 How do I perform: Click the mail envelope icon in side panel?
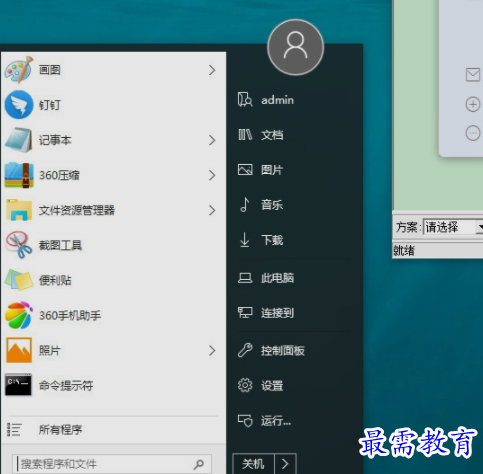[x=473, y=75]
